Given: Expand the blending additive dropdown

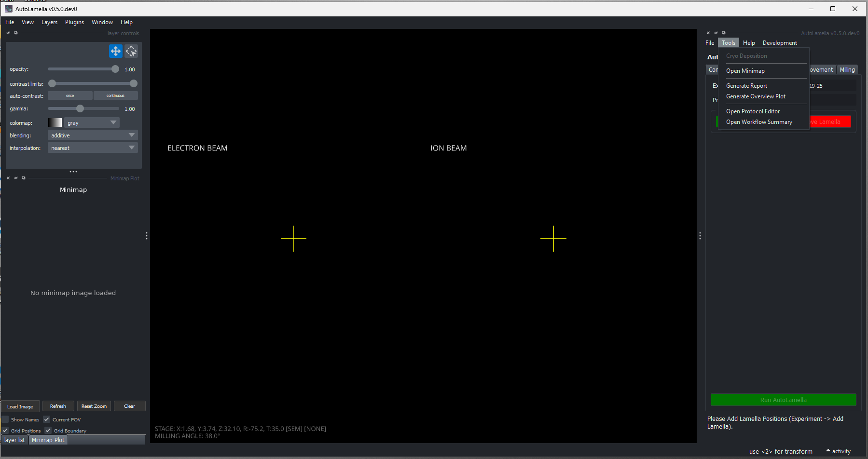Looking at the screenshot, I should pos(93,135).
